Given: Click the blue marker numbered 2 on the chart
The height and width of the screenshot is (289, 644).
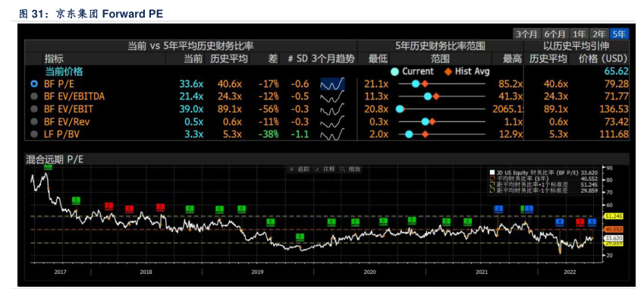Looking at the screenshot, I should [x=498, y=209].
